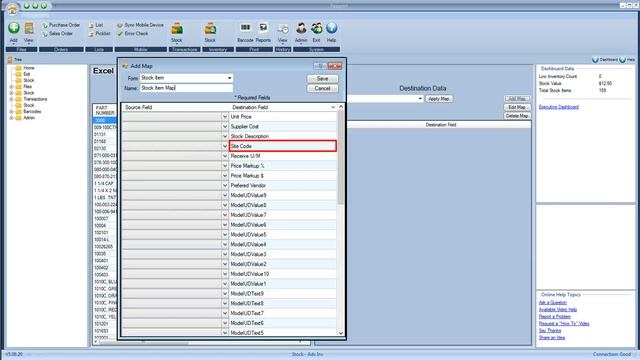Run Error Check from the toolbar
Image resolution: width=640 pixels, height=360 pixels.
tap(133, 34)
